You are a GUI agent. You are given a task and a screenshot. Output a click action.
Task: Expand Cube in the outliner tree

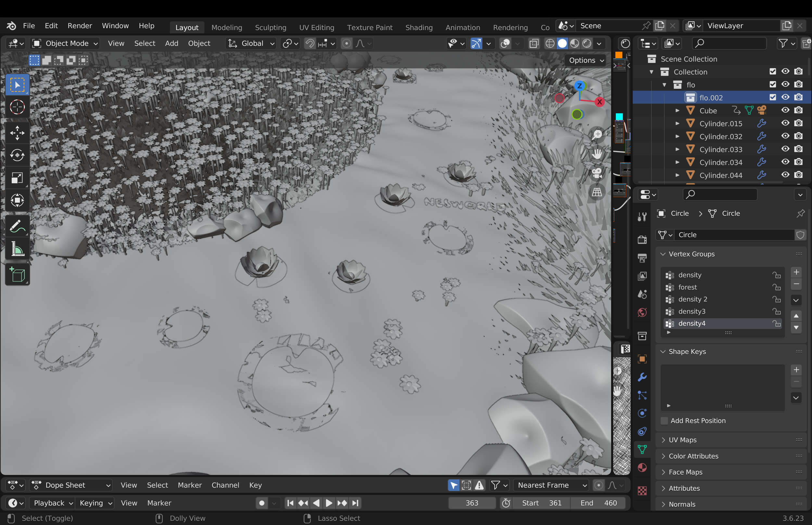(x=678, y=110)
